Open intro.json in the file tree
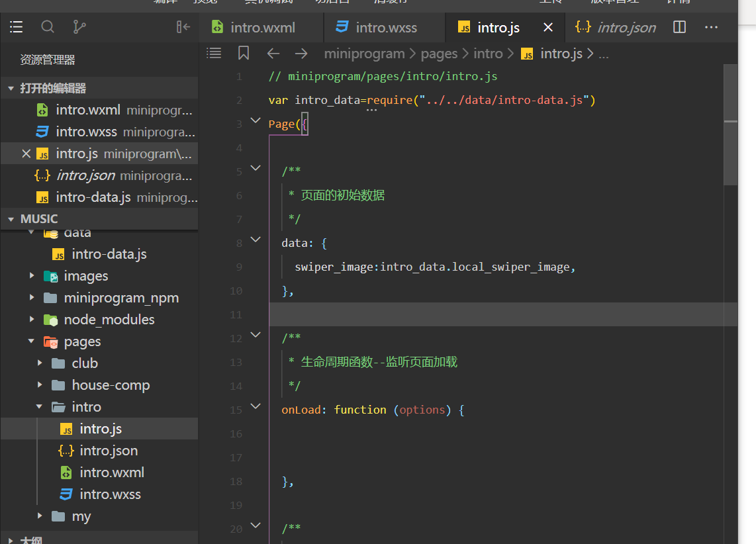 pos(99,451)
